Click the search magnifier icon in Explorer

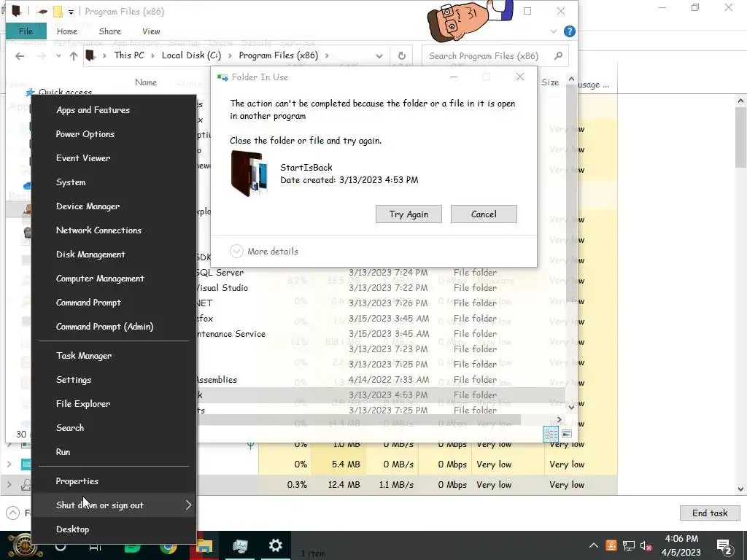[x=558, y=55]
